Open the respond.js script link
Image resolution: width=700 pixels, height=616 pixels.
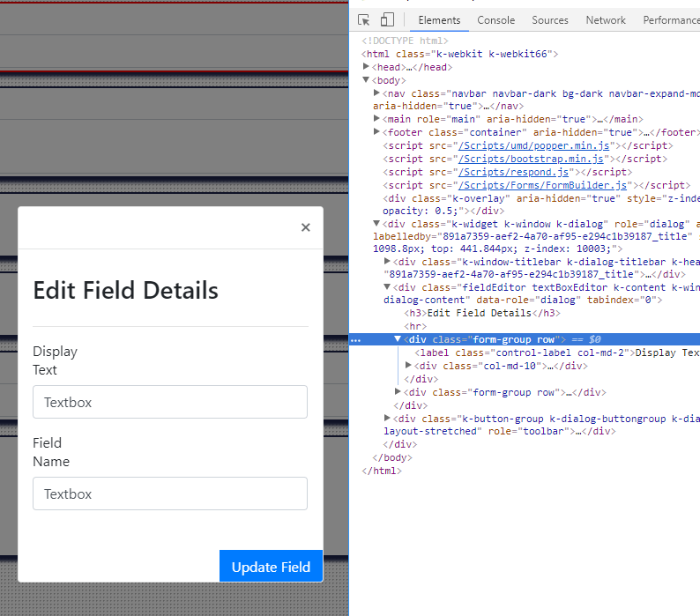click(x=513, y=172)
